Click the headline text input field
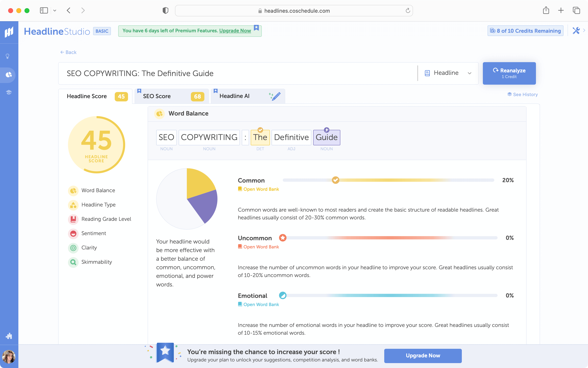 [238, 73]
